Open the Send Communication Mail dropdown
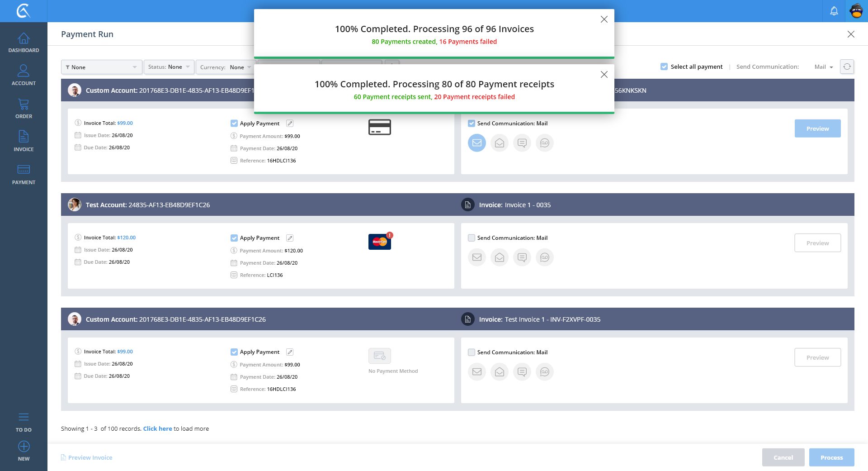The width and height of the screenshot is (868, 471). coord(823,67)
